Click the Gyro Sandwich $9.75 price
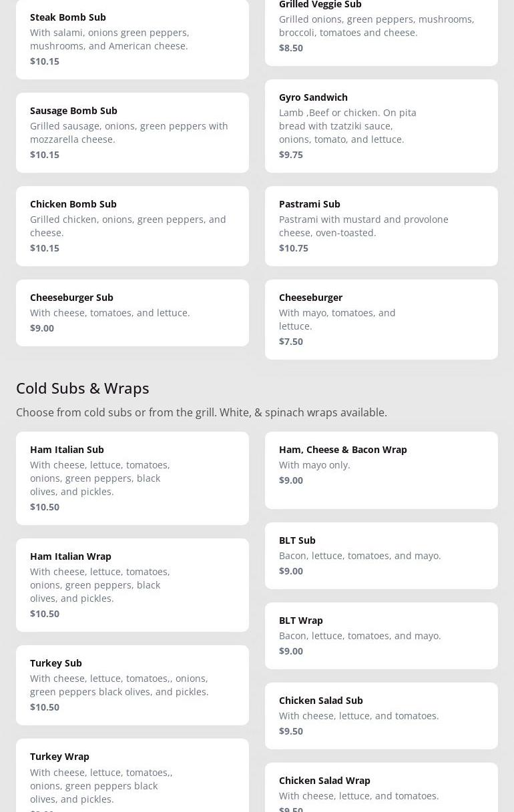 [291, 155]
